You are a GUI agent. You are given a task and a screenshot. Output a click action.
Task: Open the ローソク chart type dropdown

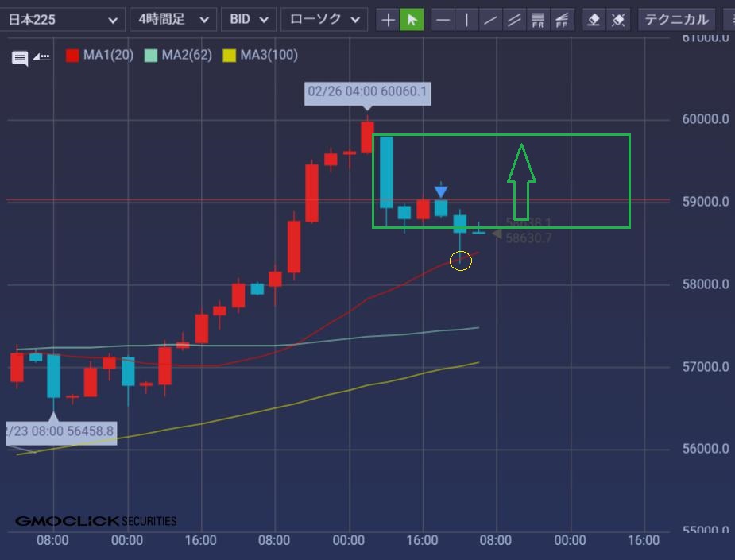(324, 19)
